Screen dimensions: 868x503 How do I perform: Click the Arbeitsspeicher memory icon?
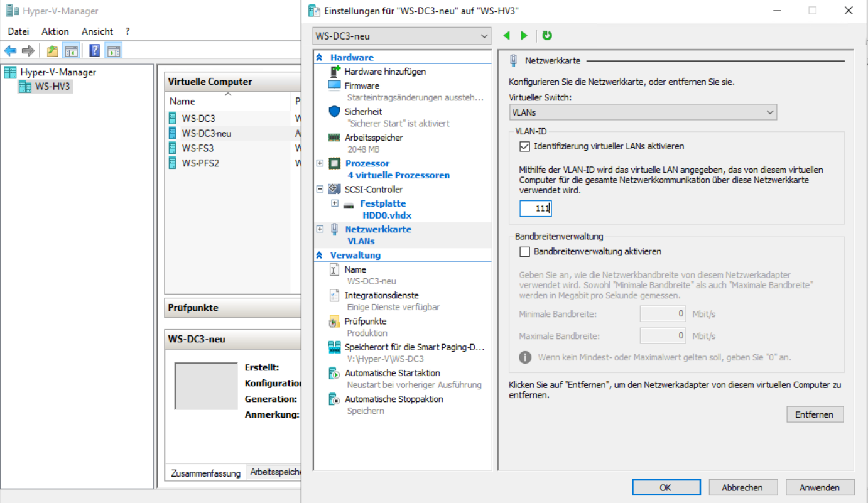point(334,138)
